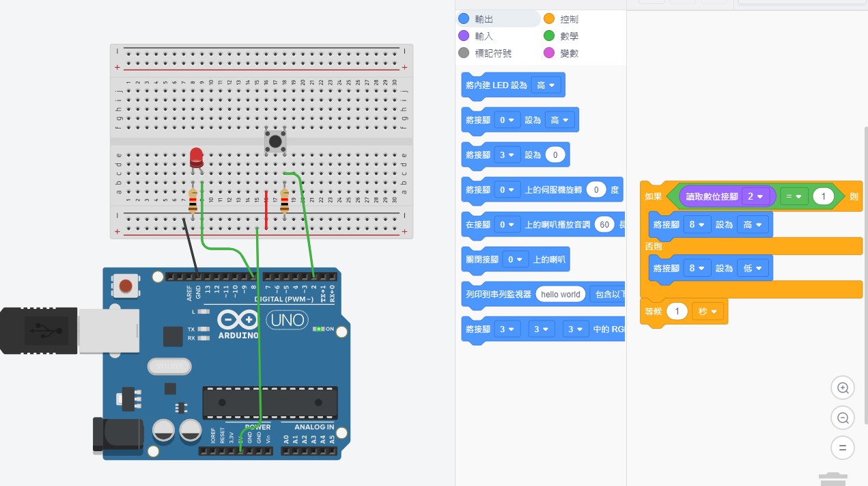Open the 標記符號 (Notation) block category
The image size is (868, 486).
pyautogui.click(x=492, y=53)
